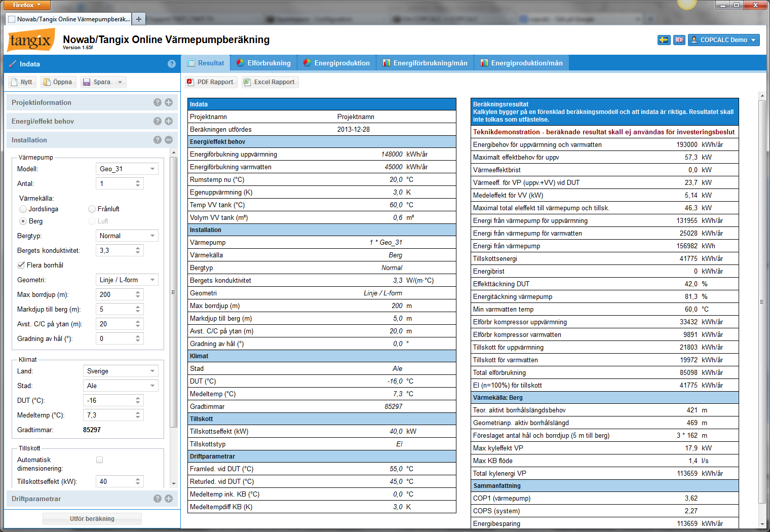This screenshot has height=532, width=770.
Task: Click the Resultat tab table icon
Action: coord(191,63)
